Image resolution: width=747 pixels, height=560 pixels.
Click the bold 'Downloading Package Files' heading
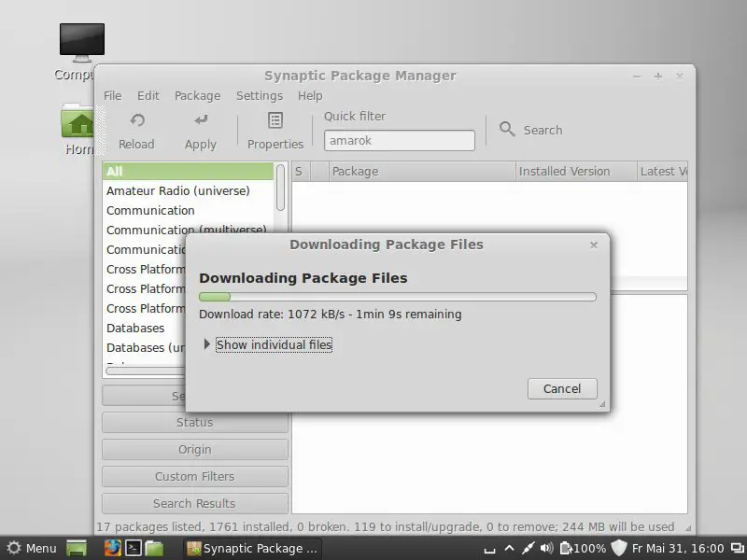303,278
